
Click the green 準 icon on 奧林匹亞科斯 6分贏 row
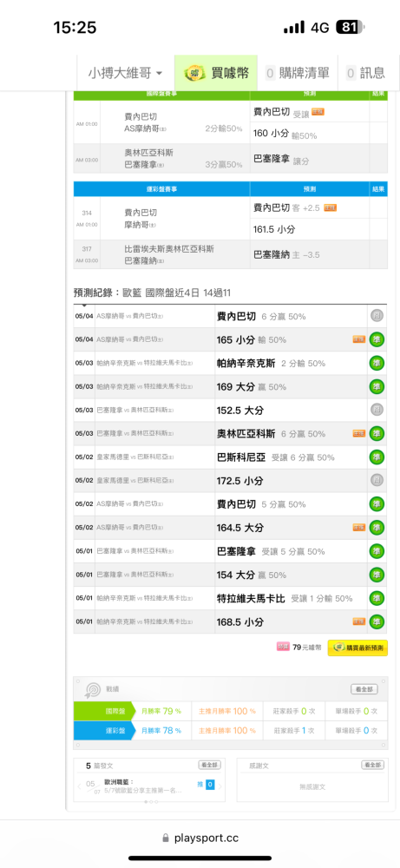[x=377, y=434]
